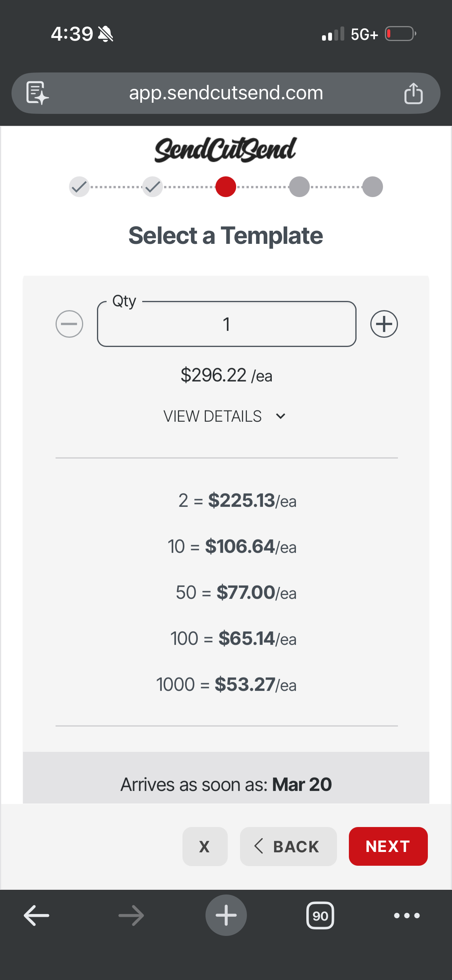Open the tab switcher showing 90 tabs
This screenshot has height=980, width=452.
pyautogui.click(x=320, y=916)
